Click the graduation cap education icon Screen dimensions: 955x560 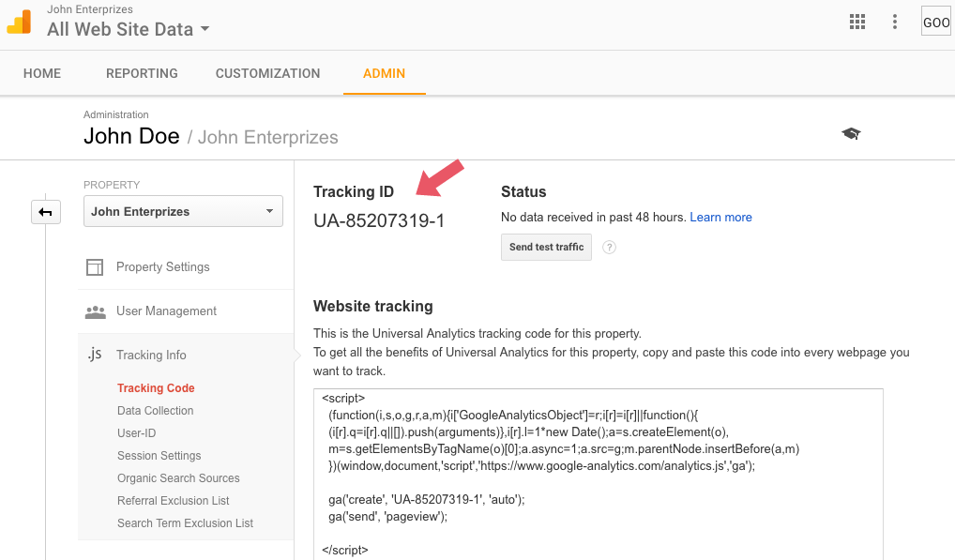point(851,133)
